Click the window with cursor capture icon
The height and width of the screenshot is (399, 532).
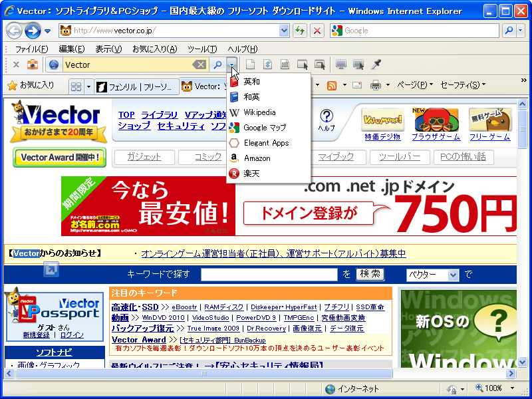(303, 65)
